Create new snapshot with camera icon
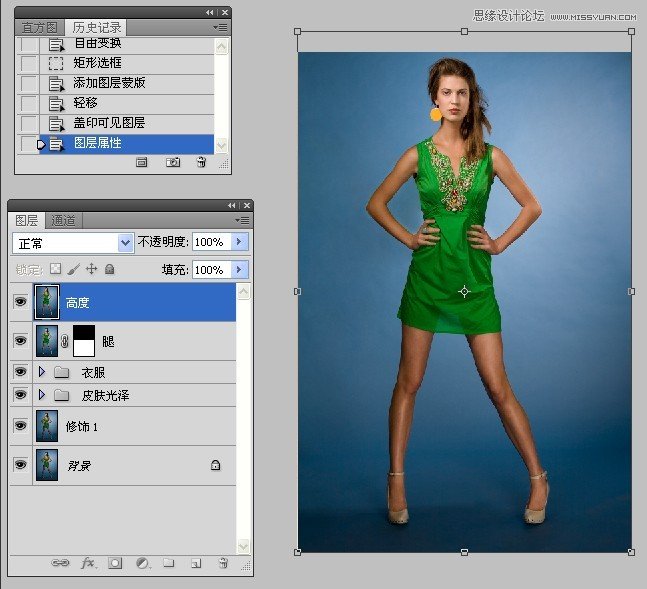Viewport: 647px width, 589px height. [172, 162]
